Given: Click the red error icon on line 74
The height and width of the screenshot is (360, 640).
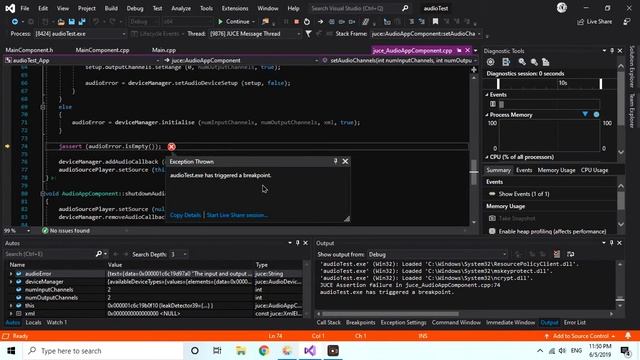Looking at the screenshot, I should (x=171, y=147).
